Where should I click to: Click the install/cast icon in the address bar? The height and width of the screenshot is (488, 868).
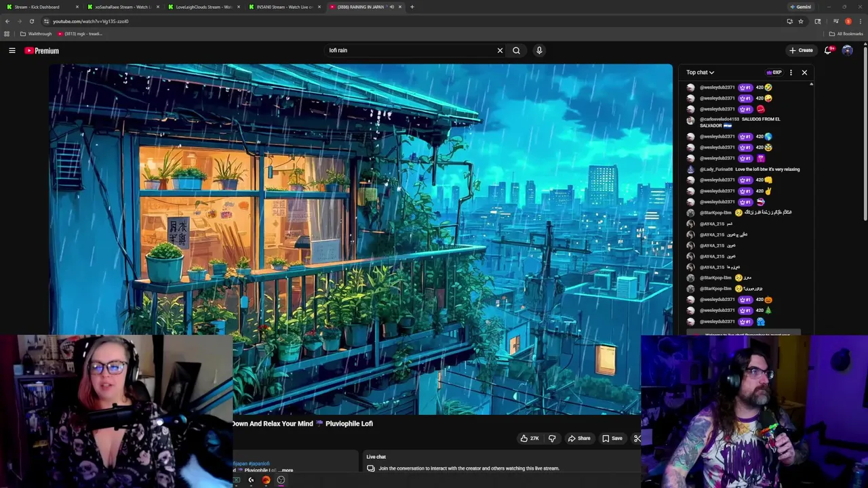[789, 21]
